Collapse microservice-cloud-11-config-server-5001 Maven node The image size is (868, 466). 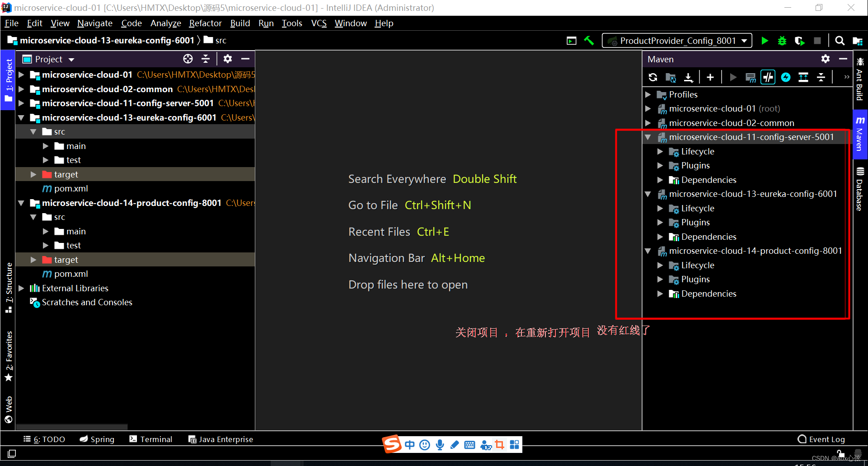tap(648, 137)
